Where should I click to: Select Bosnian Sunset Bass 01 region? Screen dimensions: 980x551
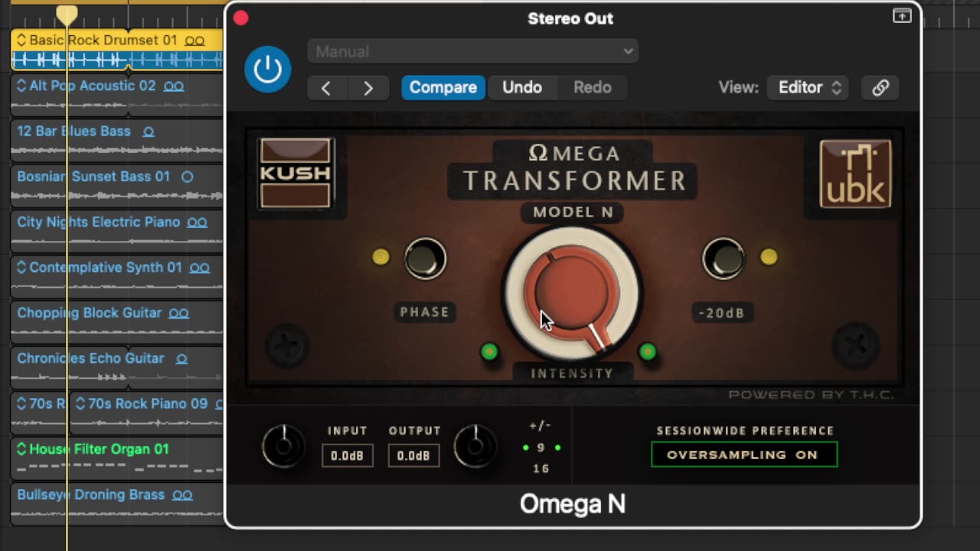point(117,186)
